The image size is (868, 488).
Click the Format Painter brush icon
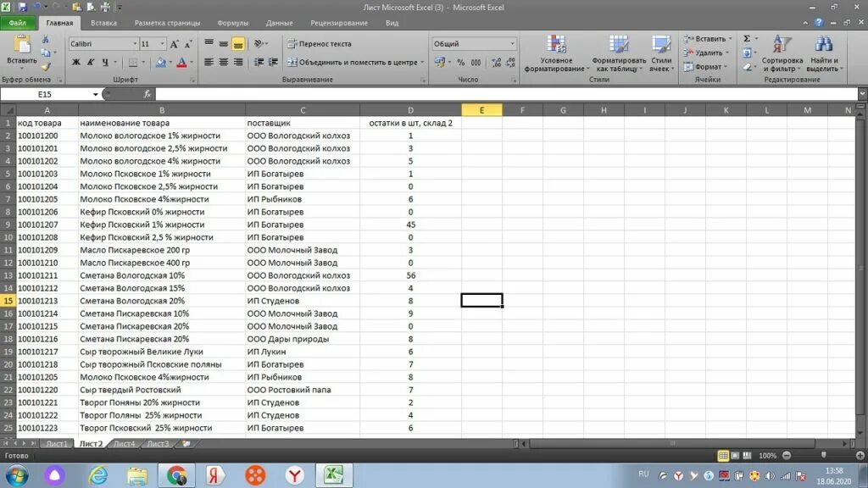[x=46, y=67]
